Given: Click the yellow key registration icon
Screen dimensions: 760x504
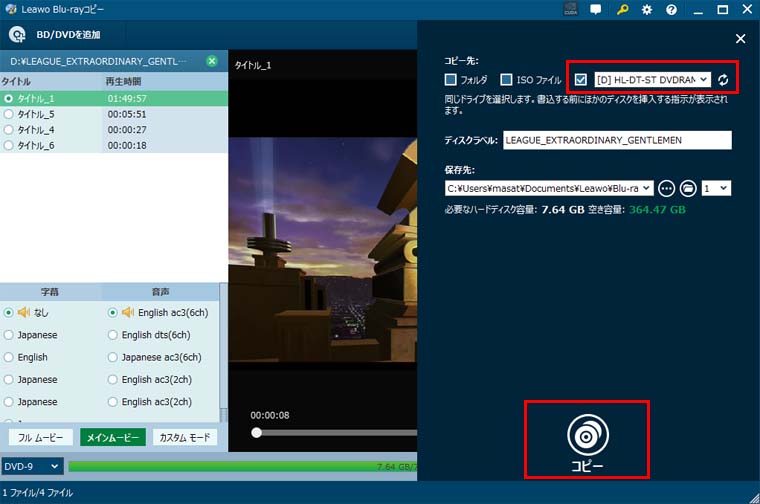Looking at the screenshot, I should tap(621, 10).
